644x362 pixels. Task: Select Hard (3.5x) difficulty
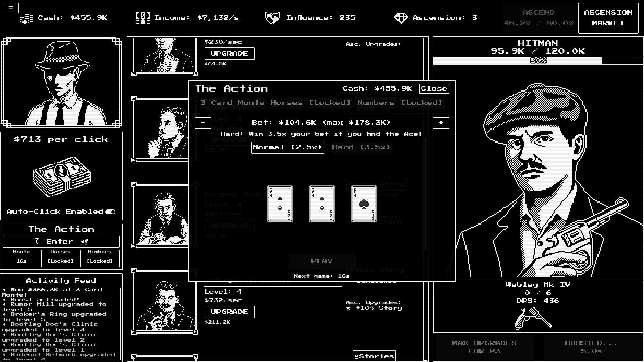coord(362,147)
